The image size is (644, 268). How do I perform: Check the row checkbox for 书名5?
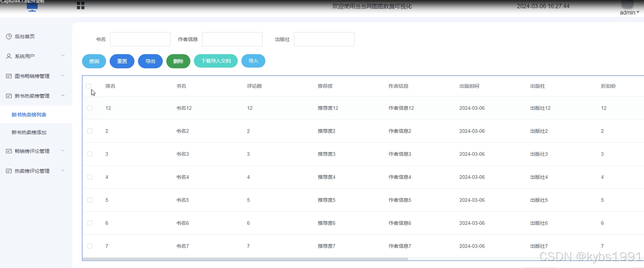90,200
